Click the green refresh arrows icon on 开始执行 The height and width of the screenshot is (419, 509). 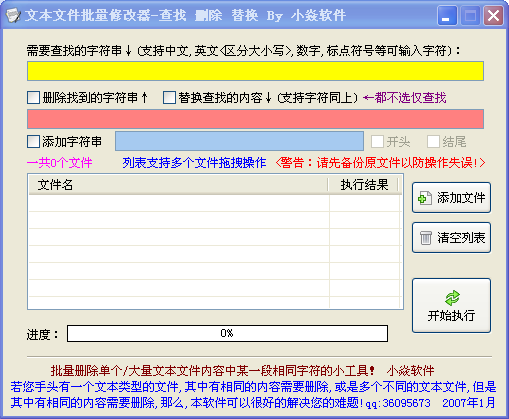click(452, 298)
